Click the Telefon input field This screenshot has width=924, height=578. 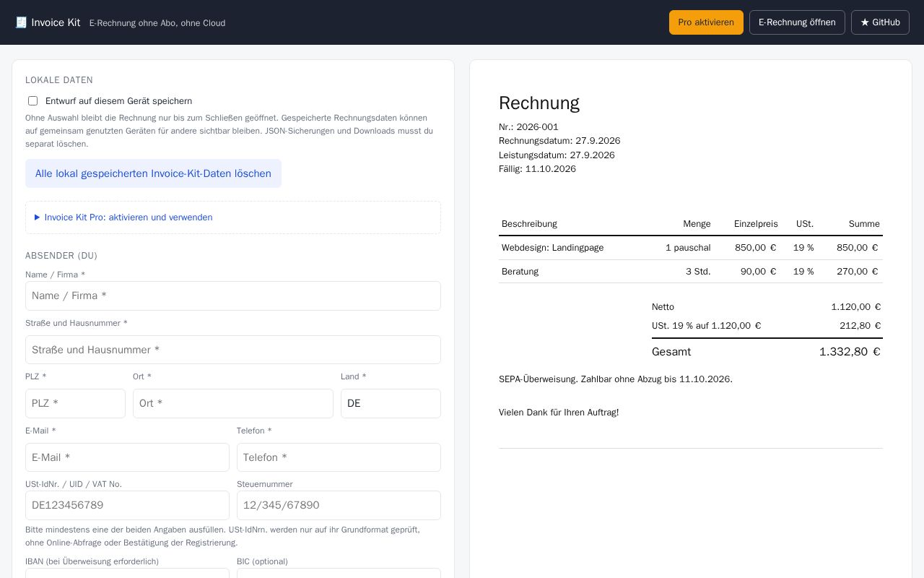(x=339, y=457)
